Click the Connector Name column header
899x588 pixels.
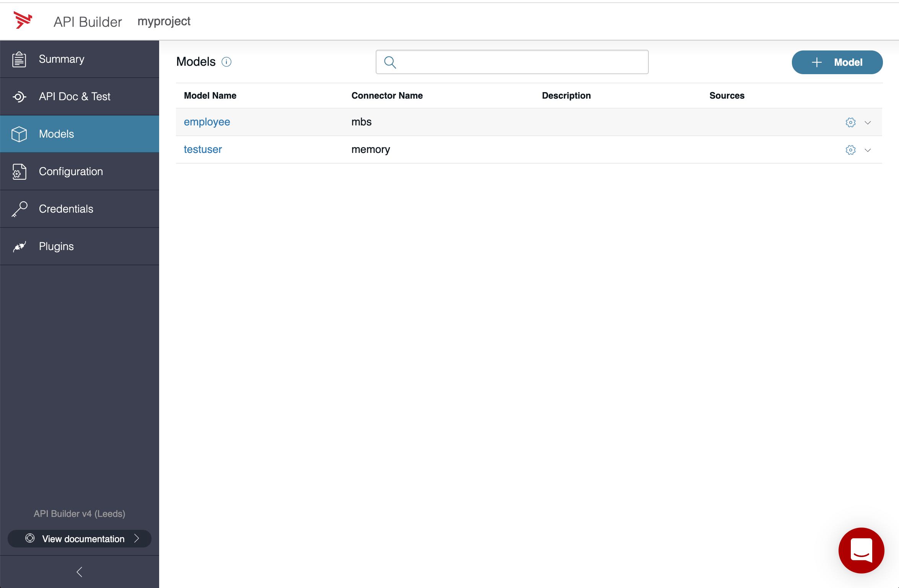387,96
